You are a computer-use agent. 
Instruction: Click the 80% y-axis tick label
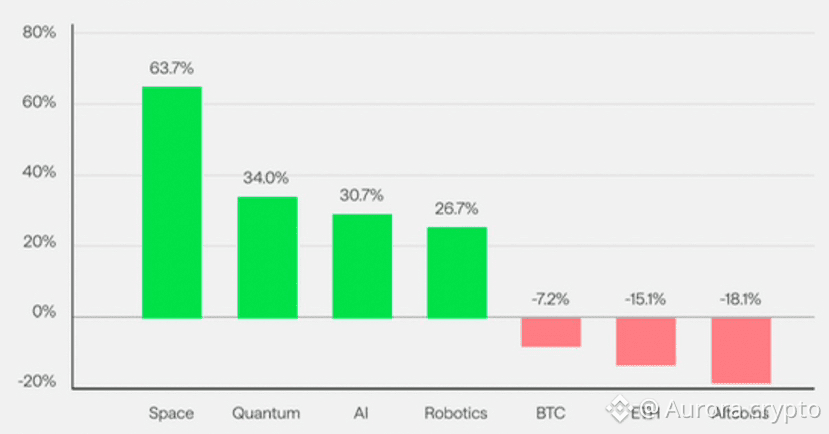click(39, 33)
